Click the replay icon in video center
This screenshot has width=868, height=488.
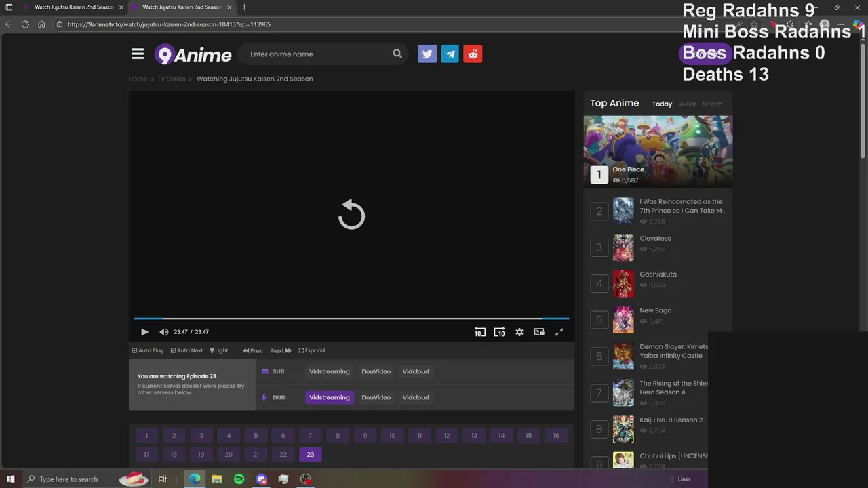pyautogui.click(x=352, y=214)
